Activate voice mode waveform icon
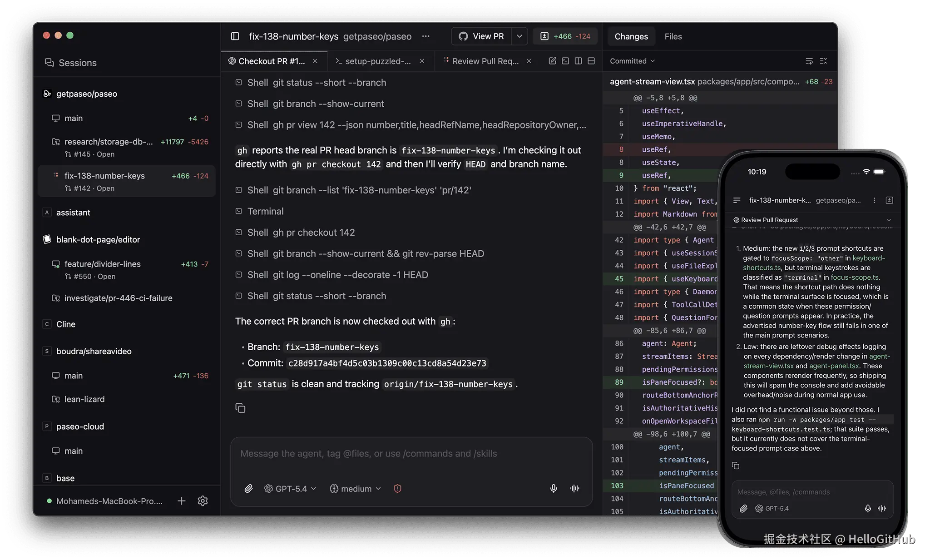The image size is (930, 560). coord(574,489)
